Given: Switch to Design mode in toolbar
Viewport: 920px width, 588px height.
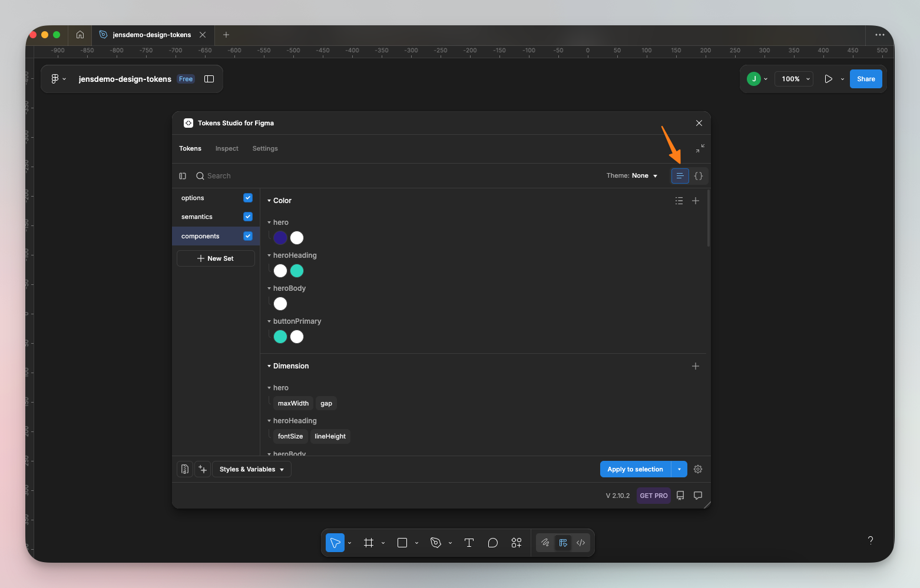Looking at the screenshot, I should point(563,543).
